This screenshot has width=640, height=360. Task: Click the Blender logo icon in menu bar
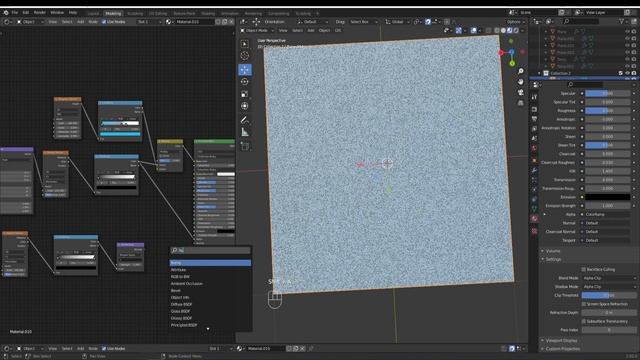[6, 13]
